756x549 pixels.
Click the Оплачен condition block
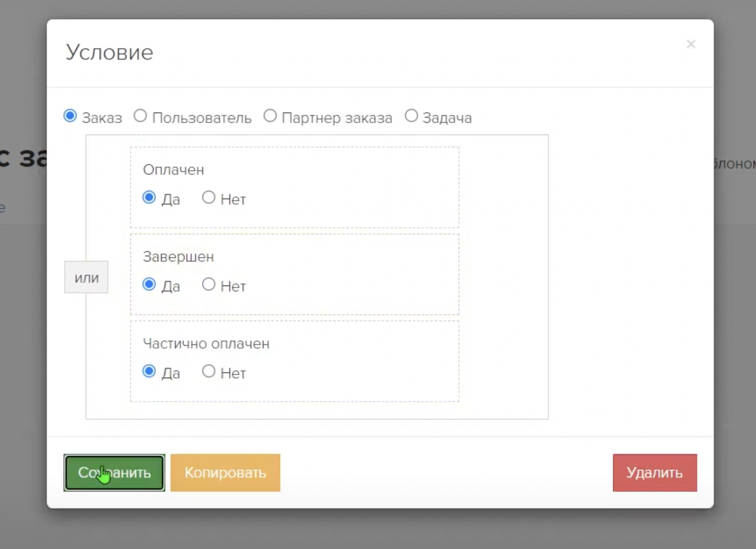[x=174, y=170]
